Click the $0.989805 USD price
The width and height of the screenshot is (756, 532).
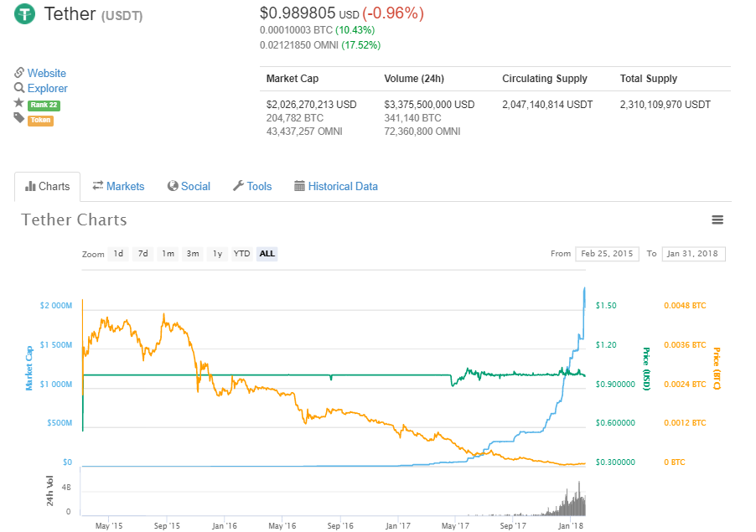pyautogui.click(x=309, y=13)
